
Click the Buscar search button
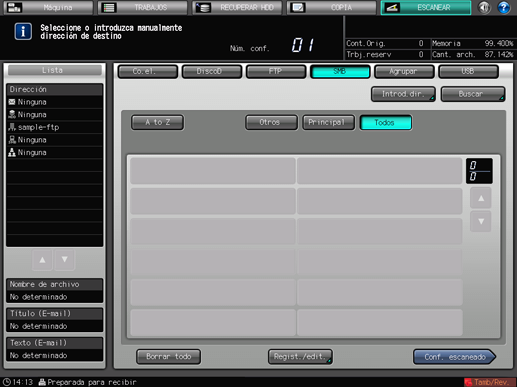473,94
